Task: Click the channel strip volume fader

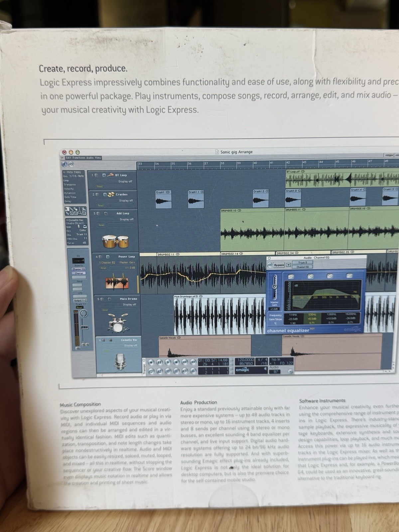Action: [84, 327]
